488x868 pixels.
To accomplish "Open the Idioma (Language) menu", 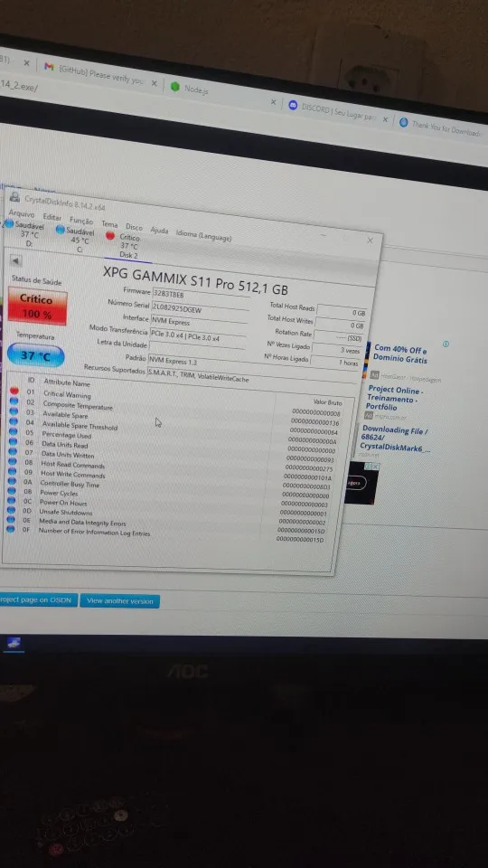I will tap(203, 235).
